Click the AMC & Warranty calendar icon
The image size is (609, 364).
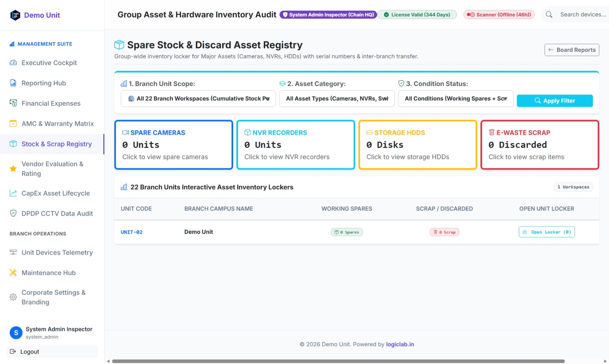(x=13, y=124)
